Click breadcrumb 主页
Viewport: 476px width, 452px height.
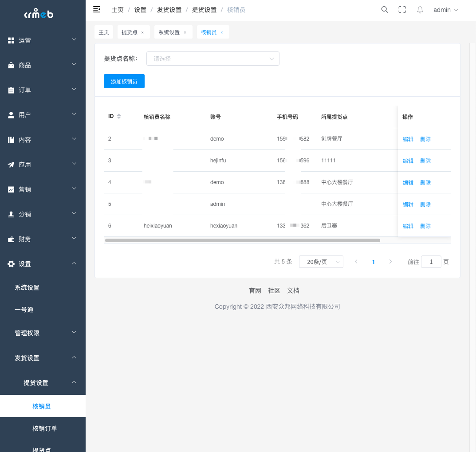click(118, 10)
